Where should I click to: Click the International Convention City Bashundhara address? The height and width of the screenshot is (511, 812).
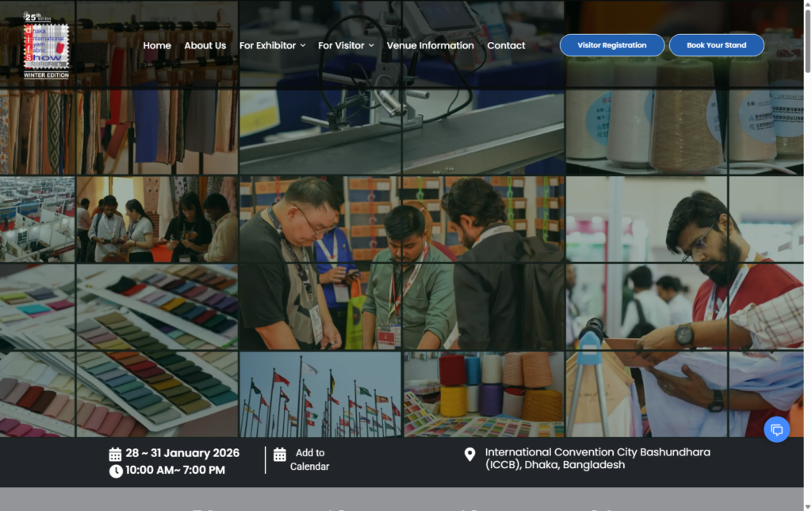(597, 459)
